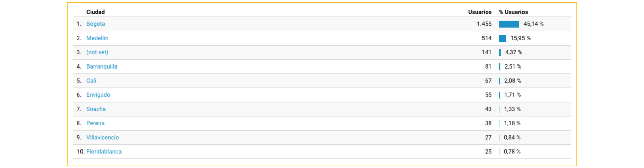The width and height of the screenshot is (644, 168).
Task: Open the Barranquilla city link
Action: click(102, 66)
